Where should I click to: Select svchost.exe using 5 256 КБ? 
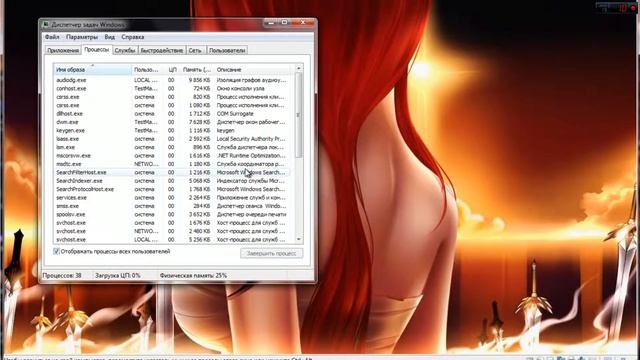pyautogui.click(x=172, y=240)
